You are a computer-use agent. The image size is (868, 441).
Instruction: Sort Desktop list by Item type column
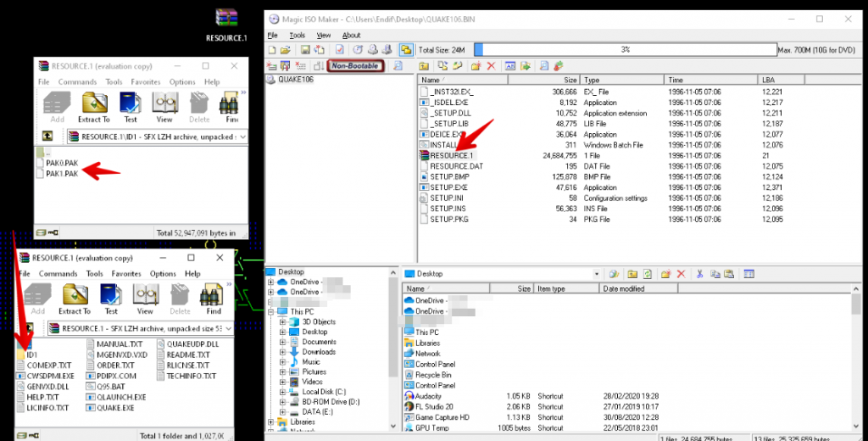[x=565, y=288]
